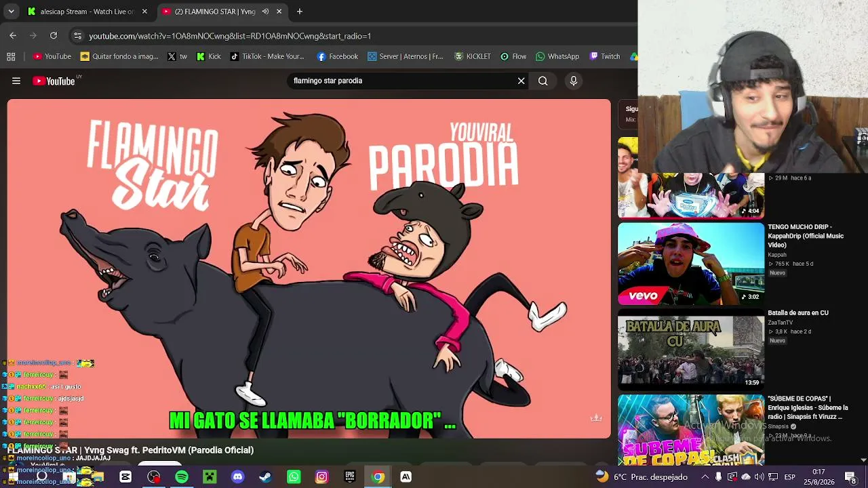Image resolution: width=868 pixels, height=488 pixels.
Task: Reload the current YouTube page
Action: 54,36
